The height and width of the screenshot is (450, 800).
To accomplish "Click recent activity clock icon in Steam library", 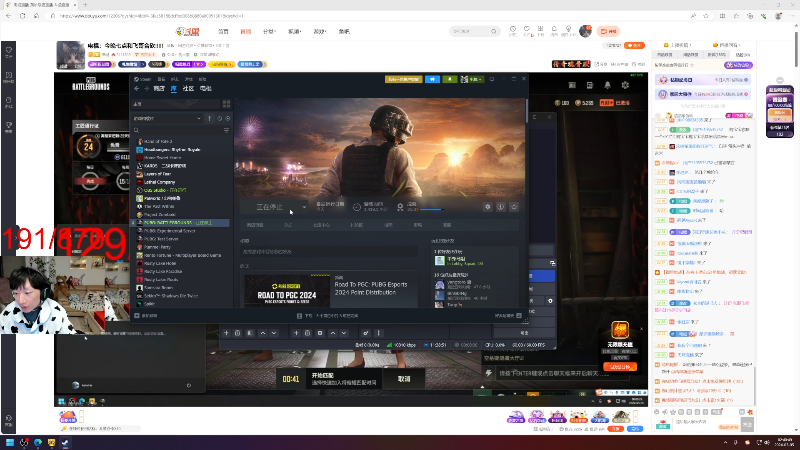I will click(x=219, y=118).
